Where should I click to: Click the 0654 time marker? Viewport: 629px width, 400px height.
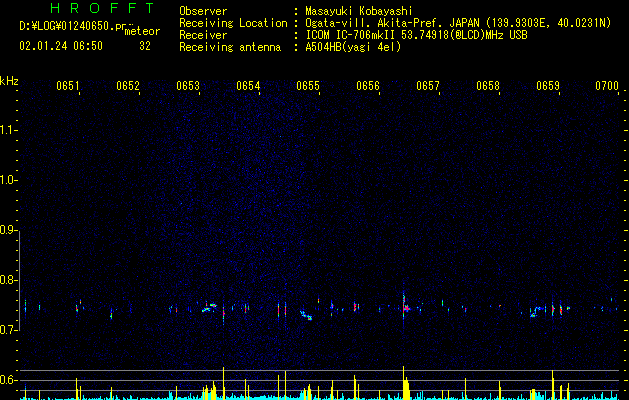(248, 85)
